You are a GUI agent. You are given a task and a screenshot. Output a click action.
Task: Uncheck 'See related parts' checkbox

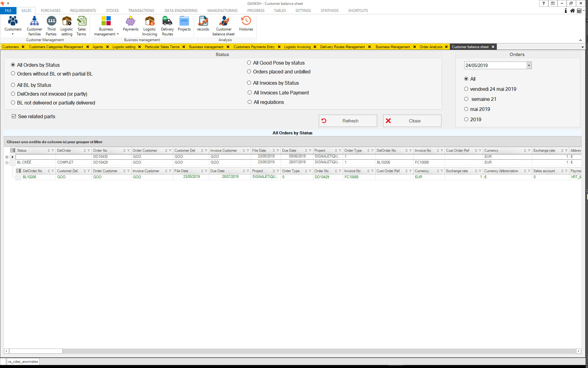14,116
